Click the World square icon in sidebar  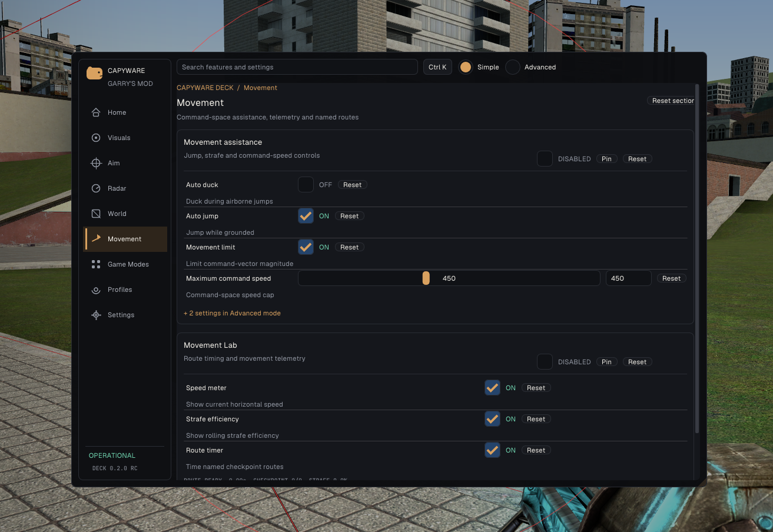[96, 214]
